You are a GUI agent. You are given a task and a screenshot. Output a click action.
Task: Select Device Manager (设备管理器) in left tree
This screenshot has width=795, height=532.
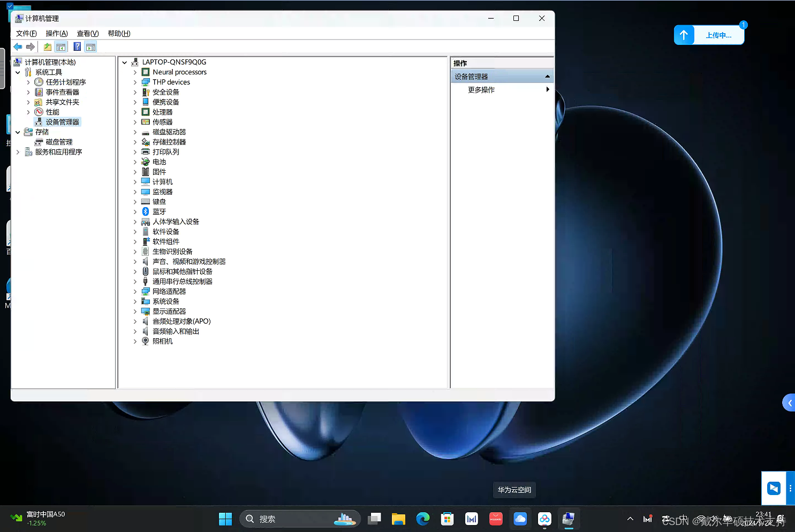pyautogui.click(x=62, y=122)
